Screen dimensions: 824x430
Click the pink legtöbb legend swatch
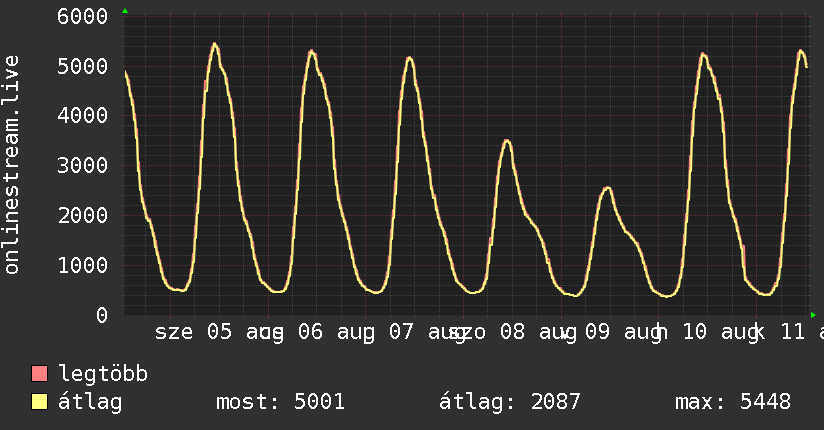39,374
